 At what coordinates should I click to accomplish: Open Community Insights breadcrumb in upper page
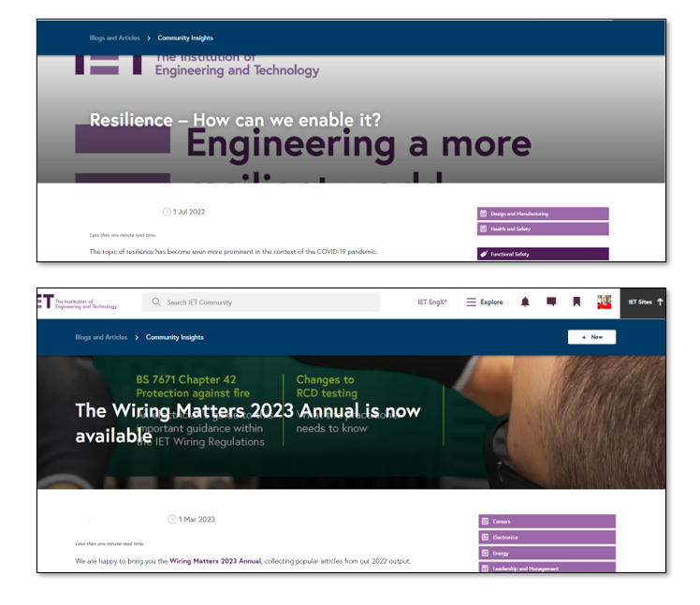click(185, 38)
